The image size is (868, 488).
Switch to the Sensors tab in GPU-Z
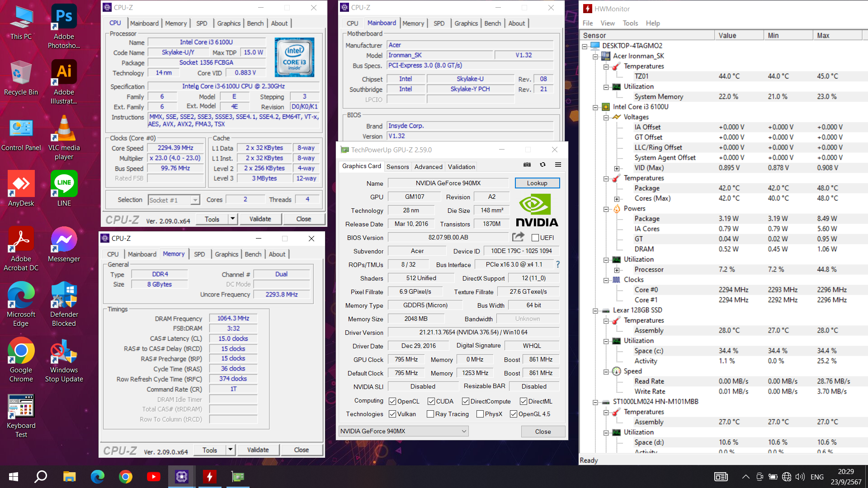coord(398,167)
